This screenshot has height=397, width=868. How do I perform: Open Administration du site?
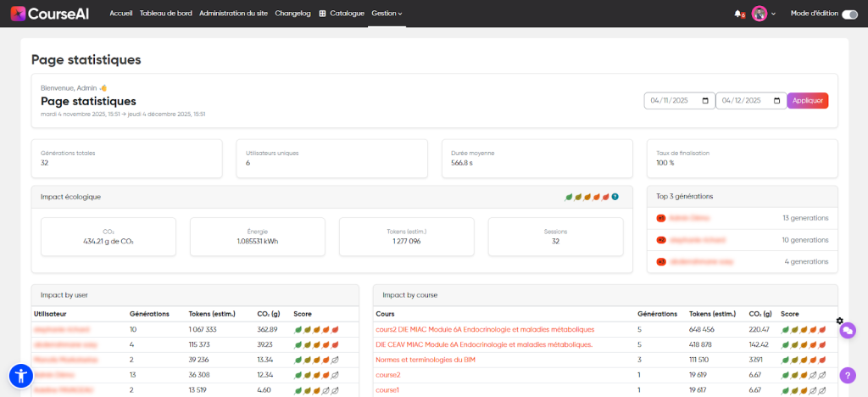click(x=234, y=14)
